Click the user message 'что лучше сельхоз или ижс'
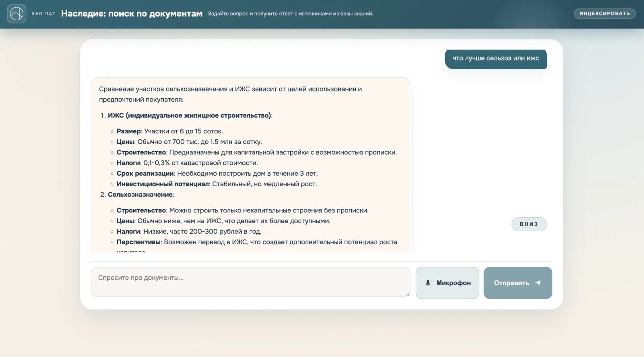The height and width of the screenshot is (357, 644). 495,58
